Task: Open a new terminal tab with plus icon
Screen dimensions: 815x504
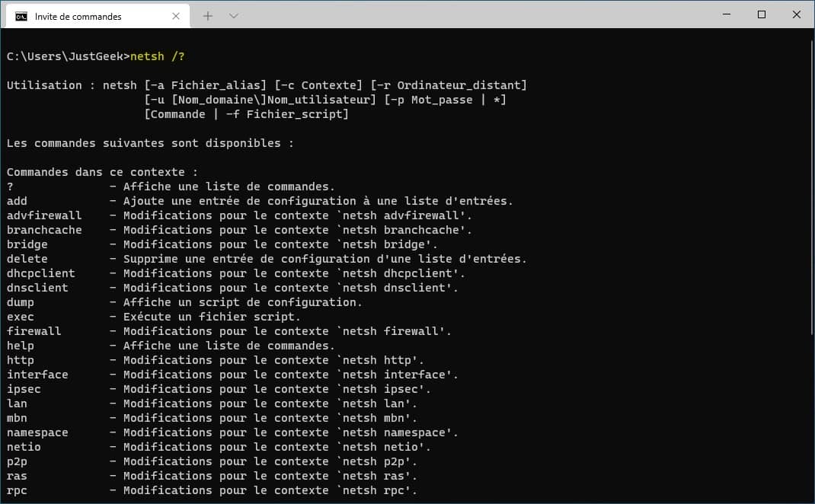Action: [207, 16]
